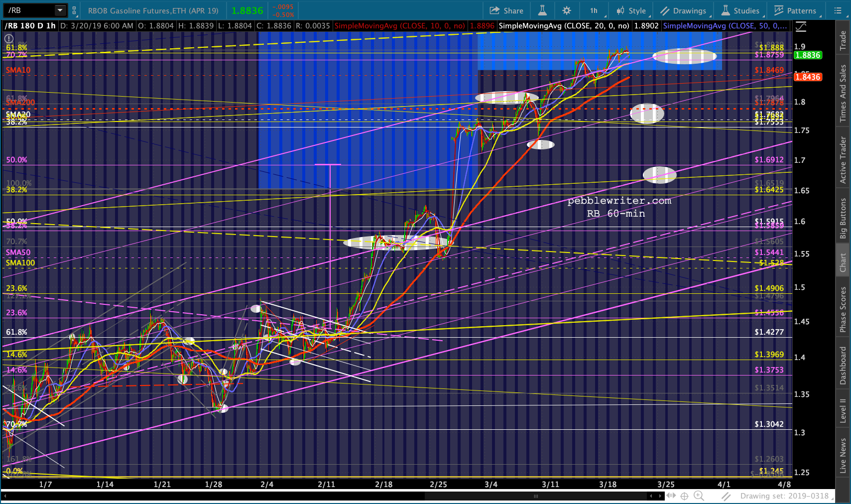The width and height of the screenshot is (851, 504).
Task: Click the $1.3969 yellow price label
Action: click(x=769, y=355)
